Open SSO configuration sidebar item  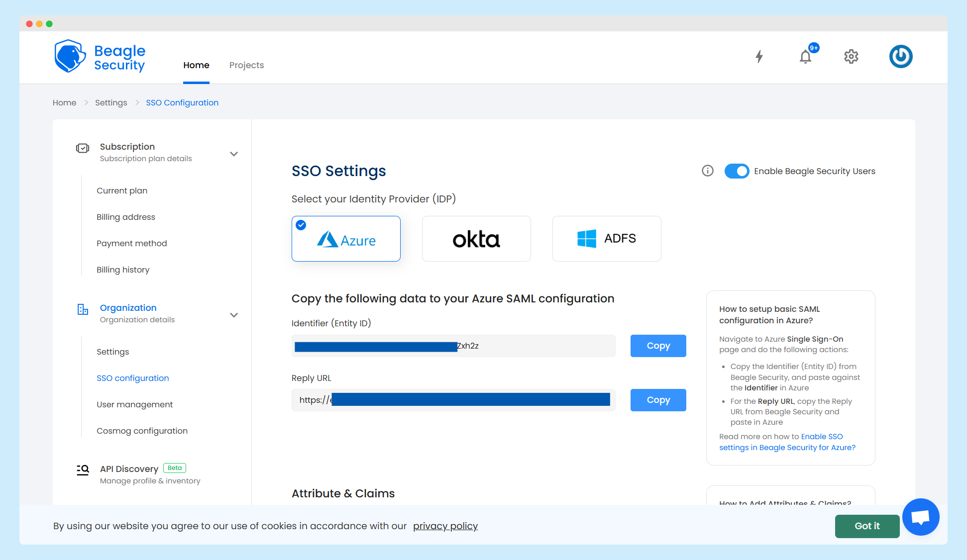tap(133, 378)
